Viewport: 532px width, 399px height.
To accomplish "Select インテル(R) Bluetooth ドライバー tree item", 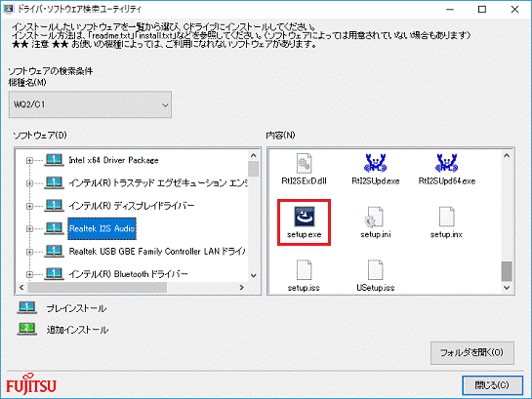I will [128, 273].
